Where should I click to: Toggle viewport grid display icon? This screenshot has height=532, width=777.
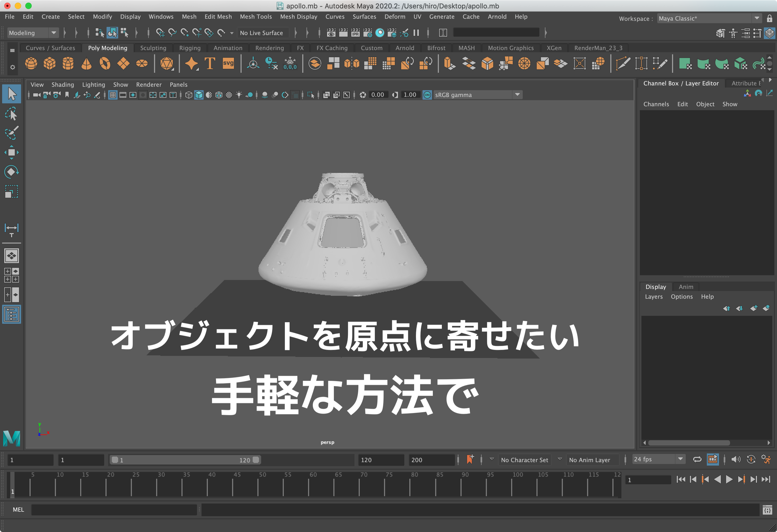coord(113,95)
